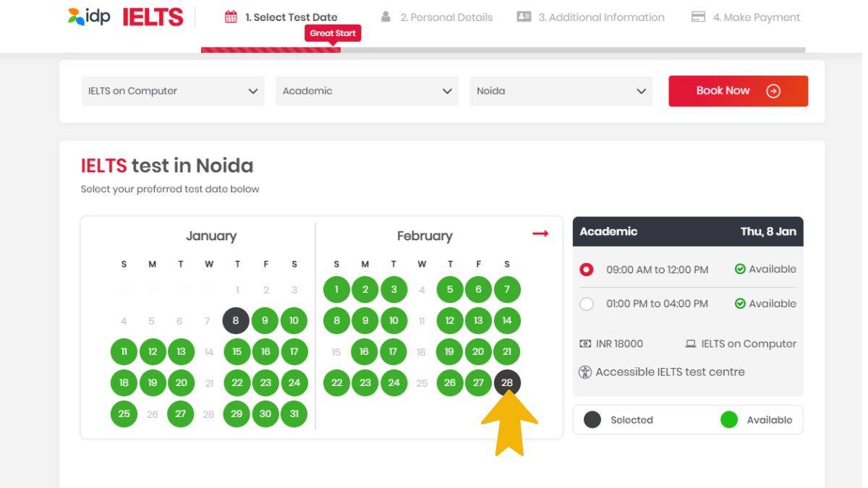Choose January 15 on the calendar
Image resolution: width=868 pixels, height=488 pixels.
coord(237,352)
